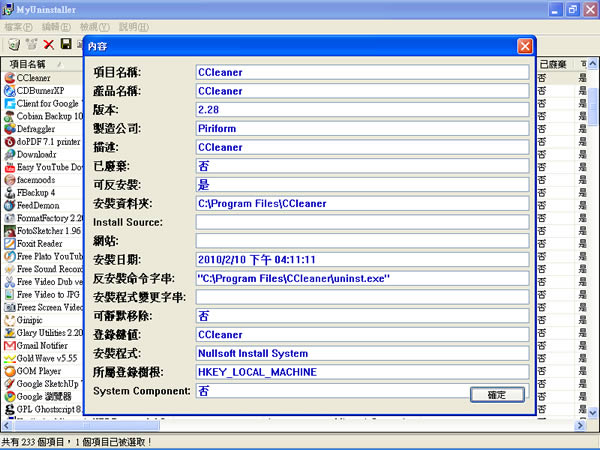
Task: Select the FeedDemon program icon
Action: (x=10, y=205)
